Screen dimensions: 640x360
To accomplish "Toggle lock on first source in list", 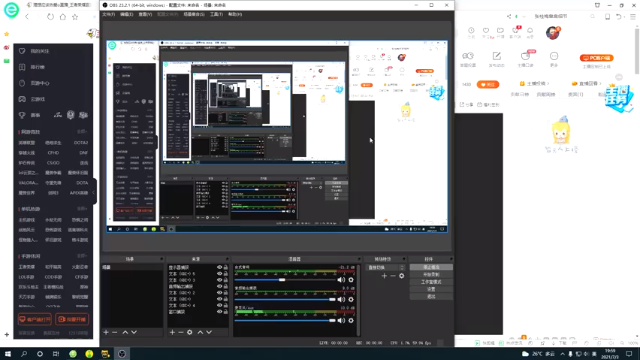I will [x=226, y=267].
